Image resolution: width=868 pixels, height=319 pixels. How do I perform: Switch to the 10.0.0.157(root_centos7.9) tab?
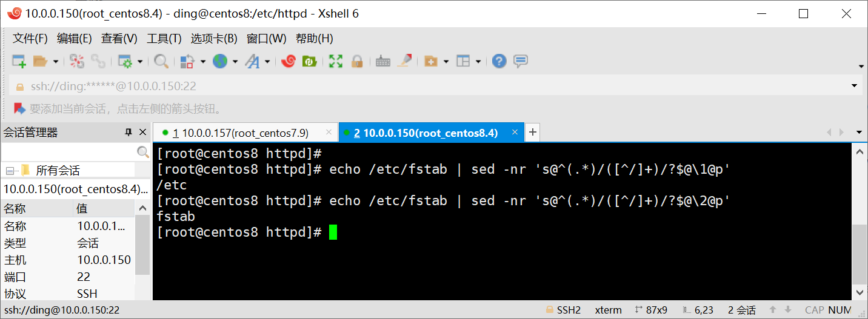(241, 133)
